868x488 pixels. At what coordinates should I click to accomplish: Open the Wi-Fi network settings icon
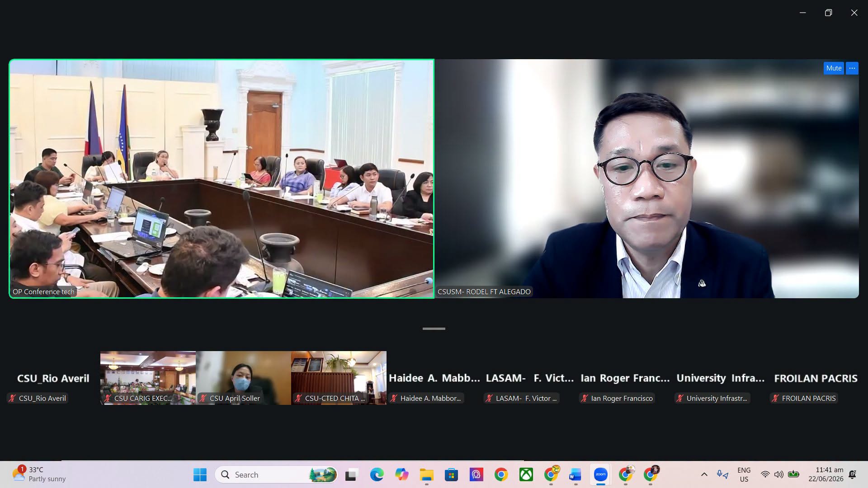pos(765,474)
